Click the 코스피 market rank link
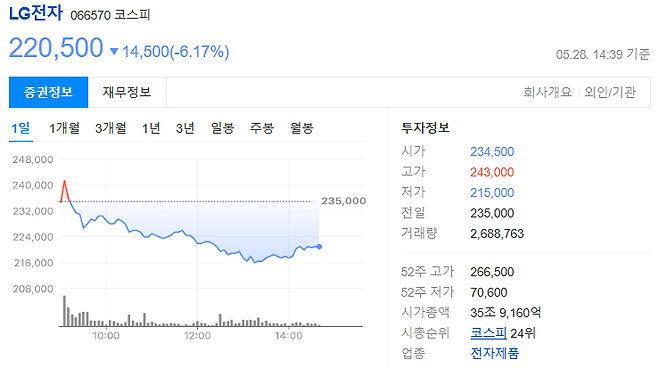This screenshot has width=658, height=368. (488, 333)
